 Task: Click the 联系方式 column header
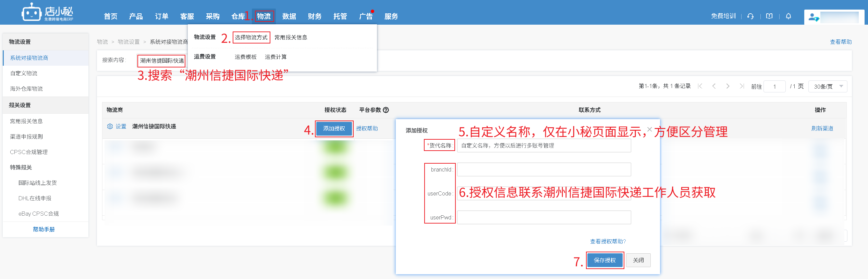click(590, 110)
